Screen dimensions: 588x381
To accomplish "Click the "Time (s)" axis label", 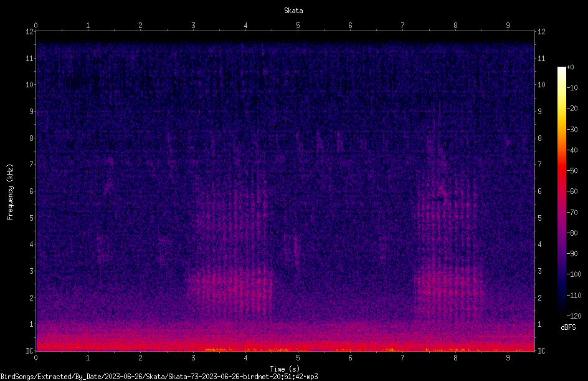I will pyautogui.click(x=285, y=369).
